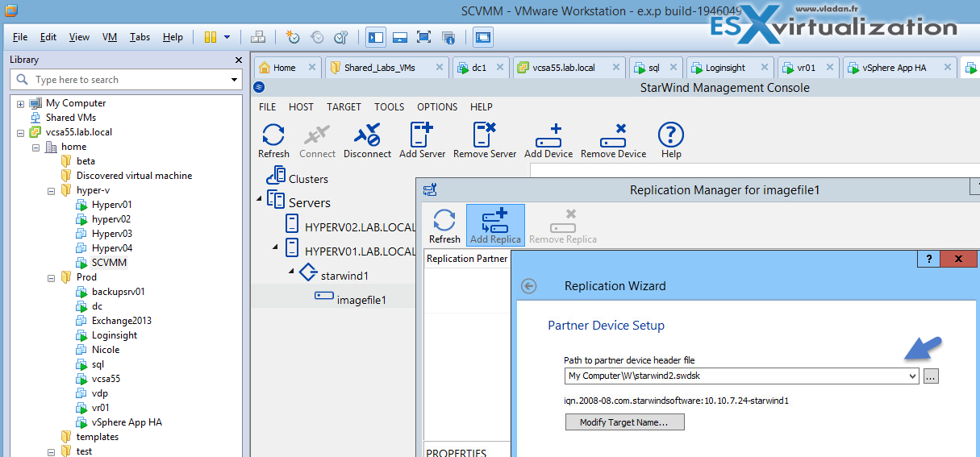
Task: Open StarWind OPTIONS menu
Action: [x=437, y=106]
